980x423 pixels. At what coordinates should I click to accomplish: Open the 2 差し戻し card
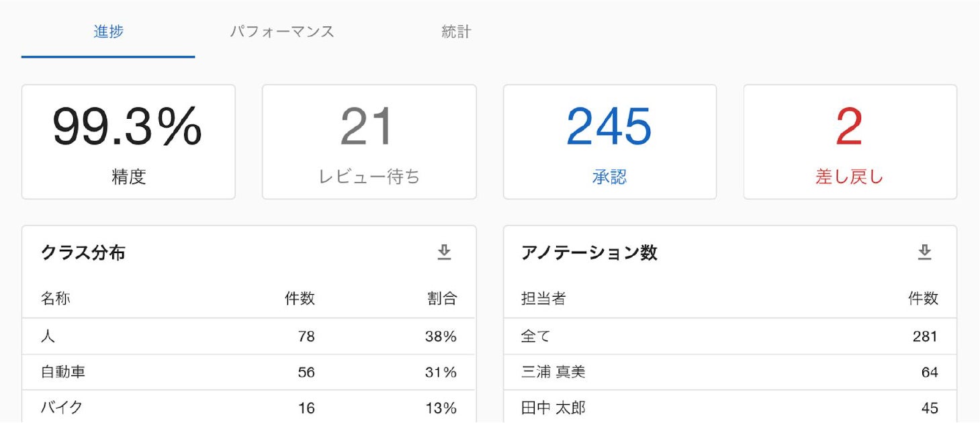tap(850, 142)
